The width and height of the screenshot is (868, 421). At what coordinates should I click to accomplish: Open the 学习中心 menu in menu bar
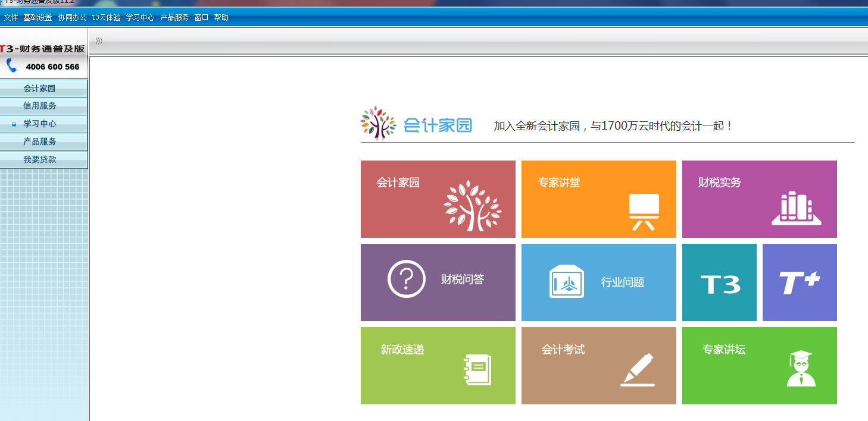pos(140,18)
